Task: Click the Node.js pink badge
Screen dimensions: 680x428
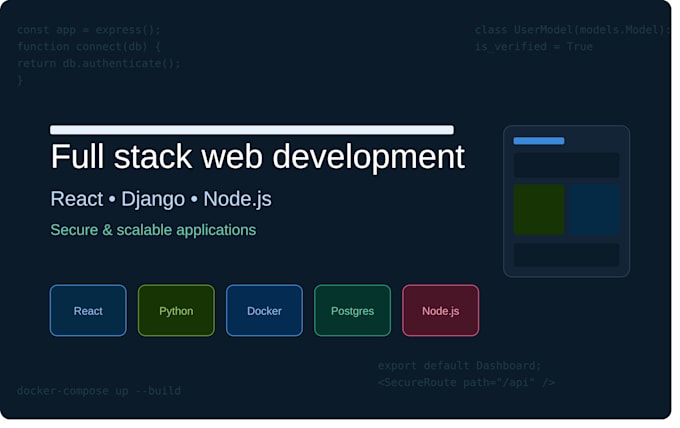Action: click(441, 310)
